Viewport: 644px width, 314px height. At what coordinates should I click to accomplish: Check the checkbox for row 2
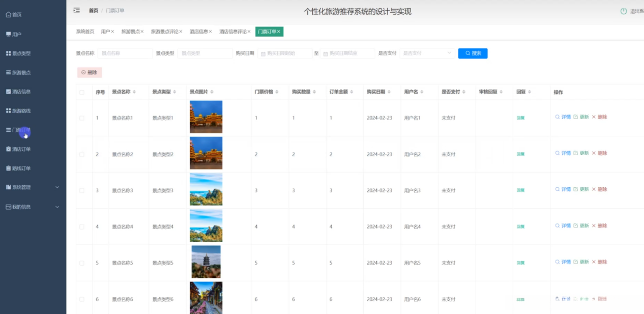click(82, 154)
